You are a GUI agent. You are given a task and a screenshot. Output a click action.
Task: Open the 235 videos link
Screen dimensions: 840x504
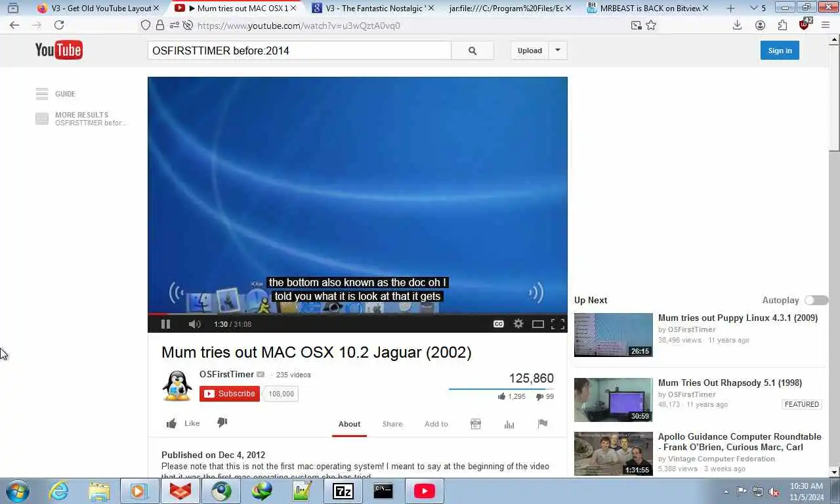pyautogui.click(x=293, y=375)
